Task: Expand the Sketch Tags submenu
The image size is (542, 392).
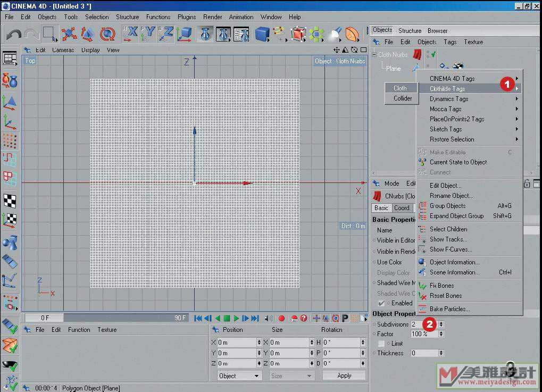Action: (x=470, y=129)
